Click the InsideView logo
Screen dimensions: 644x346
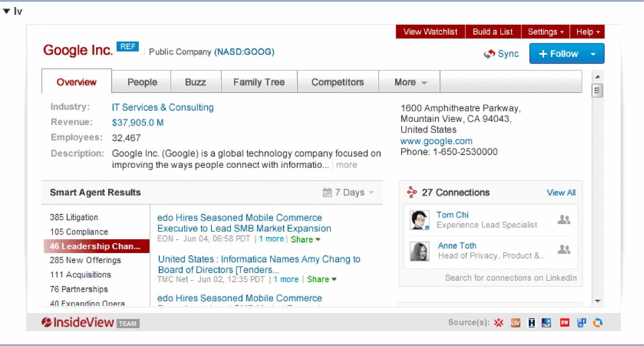pos(78,322)
